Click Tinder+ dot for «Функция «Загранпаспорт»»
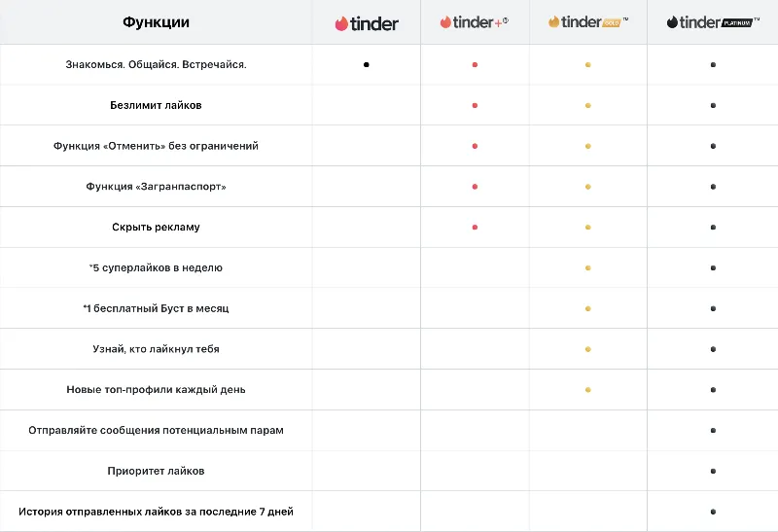 (x=475, y=187)
